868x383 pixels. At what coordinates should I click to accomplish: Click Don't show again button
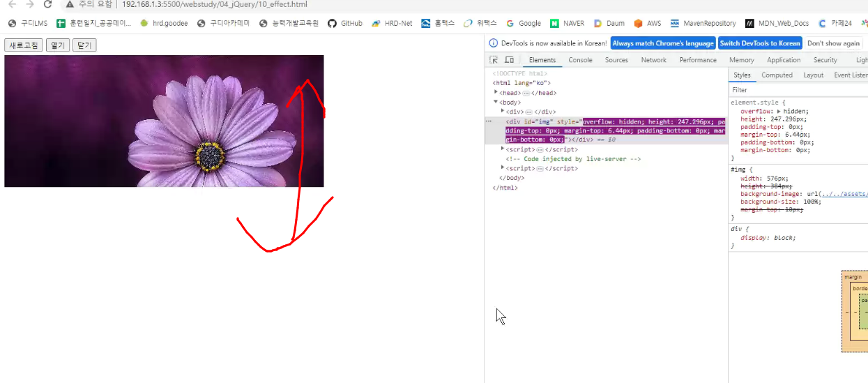coord(834,43)
